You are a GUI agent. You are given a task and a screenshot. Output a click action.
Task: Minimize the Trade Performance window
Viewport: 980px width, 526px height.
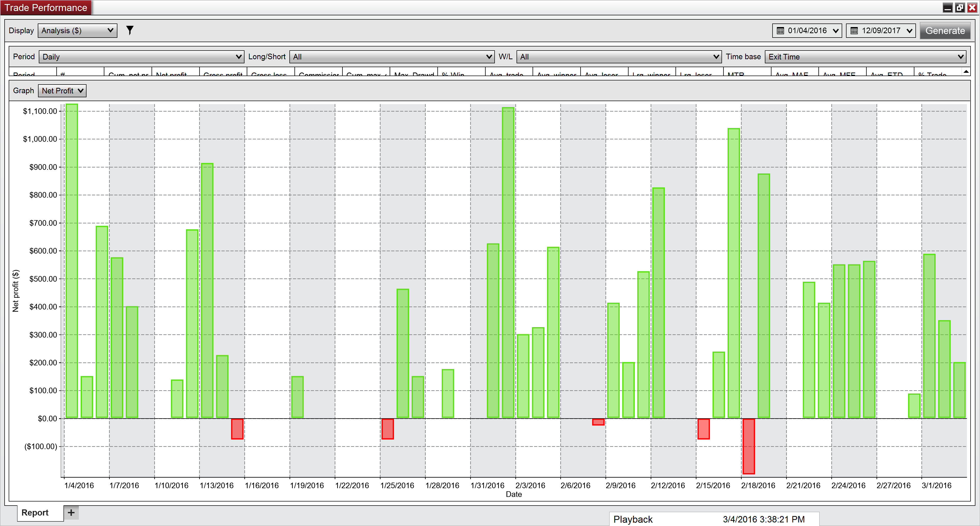(x=947, y=8)
